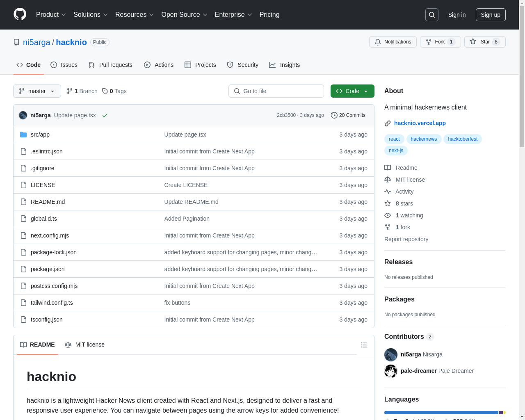The width and height of the screenshot is (525, 420).
Task: Click the src/app folder icon
Action: coord(23,135)
